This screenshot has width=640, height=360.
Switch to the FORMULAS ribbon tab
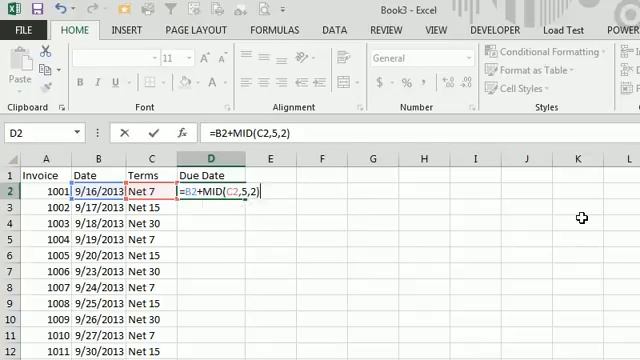274,30
